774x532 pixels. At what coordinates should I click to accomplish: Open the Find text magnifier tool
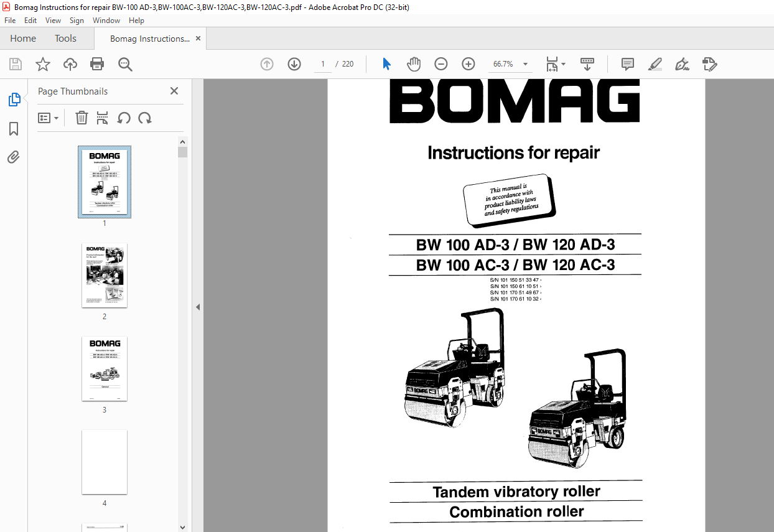(x=125, y=64)
